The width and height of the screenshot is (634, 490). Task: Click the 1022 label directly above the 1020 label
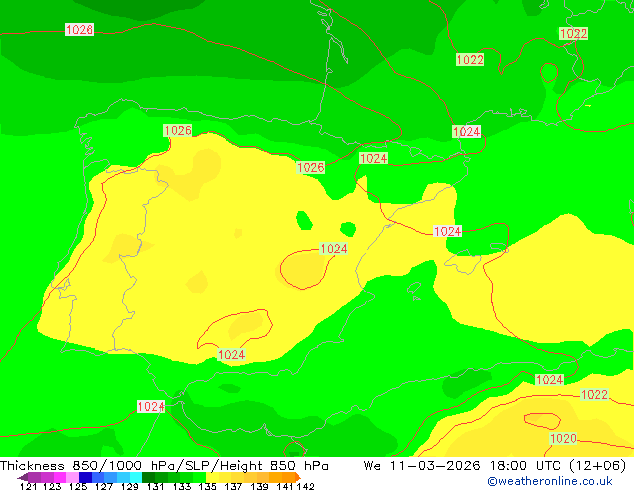point(594,395)
